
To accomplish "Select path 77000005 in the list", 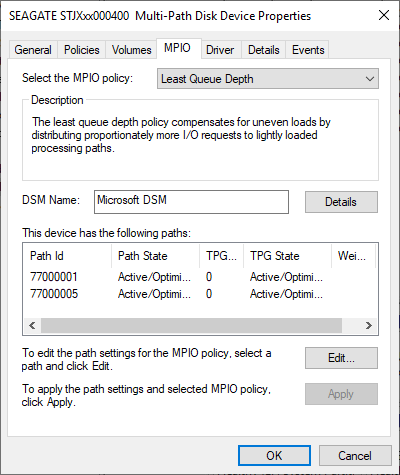I will [x=200, y=294].
